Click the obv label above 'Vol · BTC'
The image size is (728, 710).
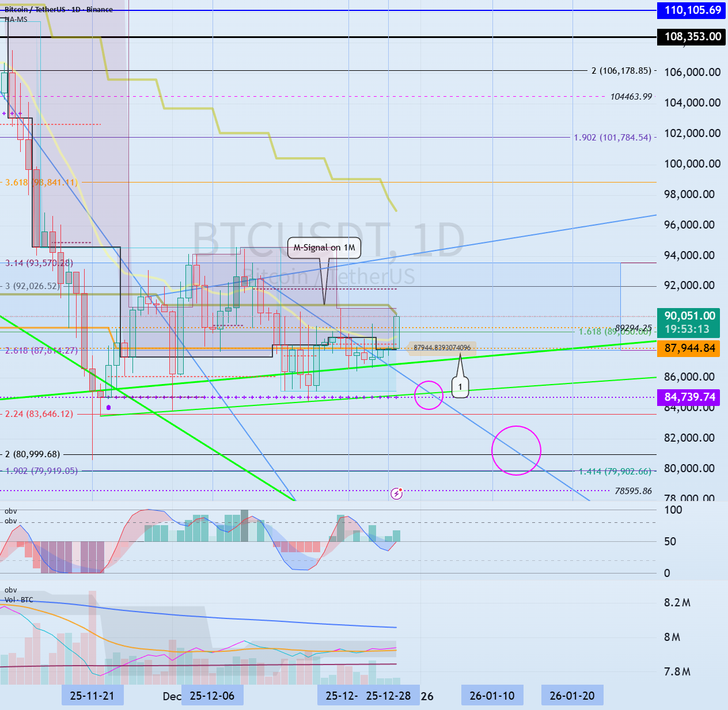[x=11, y=590]
